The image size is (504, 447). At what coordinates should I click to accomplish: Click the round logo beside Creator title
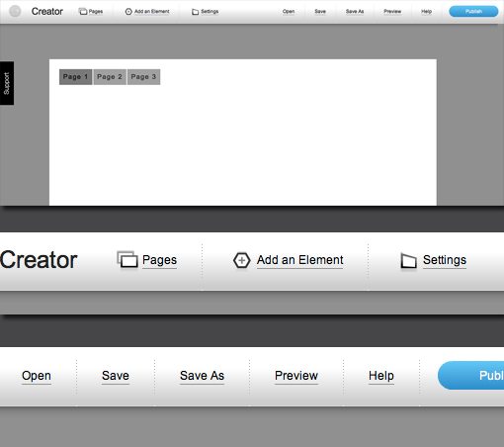(x=15, y=11)
